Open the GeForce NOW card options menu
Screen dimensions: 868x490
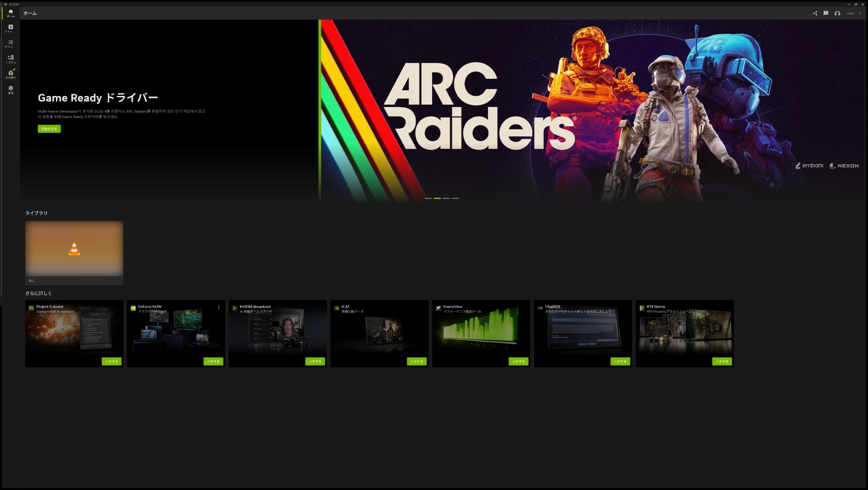(x=219, y=307)
